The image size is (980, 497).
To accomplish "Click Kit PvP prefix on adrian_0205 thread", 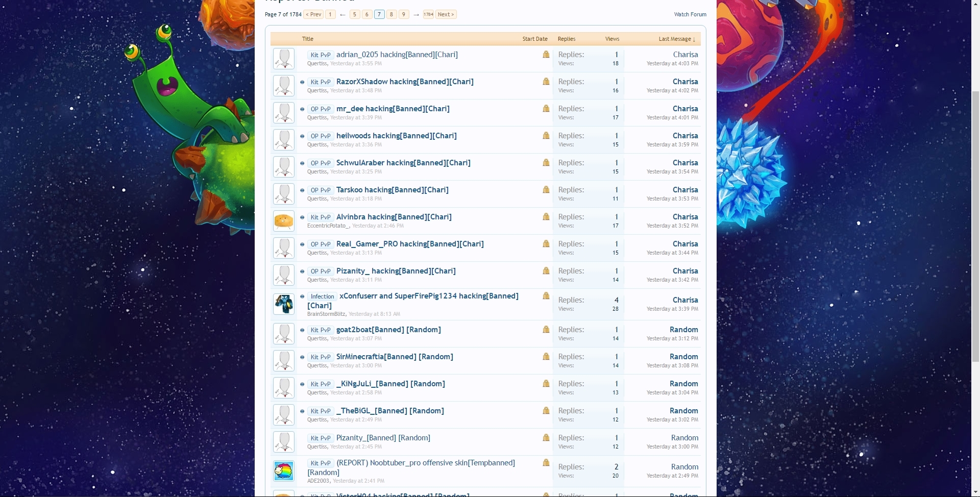I will [321, 55].
